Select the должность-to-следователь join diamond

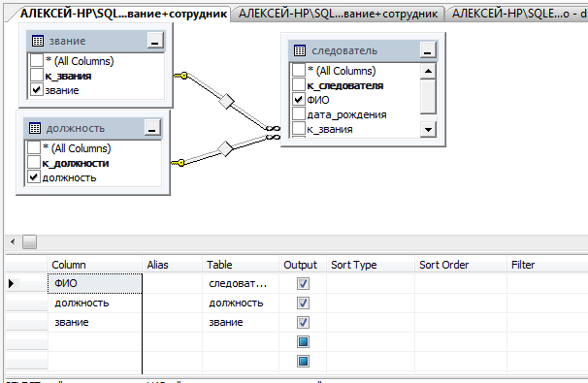225,148
